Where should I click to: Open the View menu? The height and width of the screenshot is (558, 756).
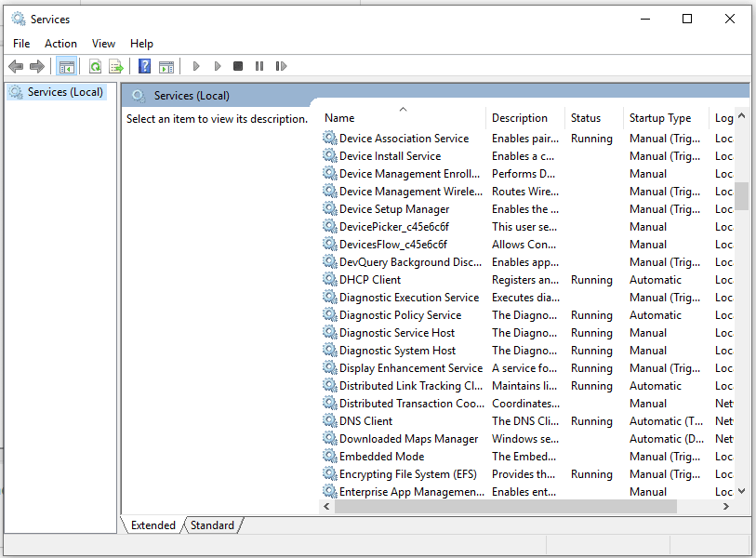point(103,44)
